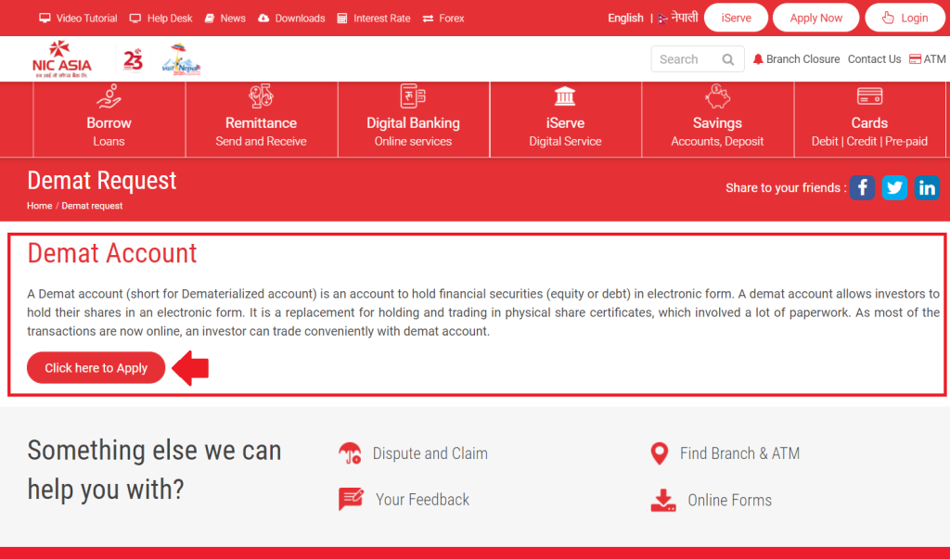950x560 pixels.
Task: Click the Digital Banking phone icon
Action: (413, 96)
